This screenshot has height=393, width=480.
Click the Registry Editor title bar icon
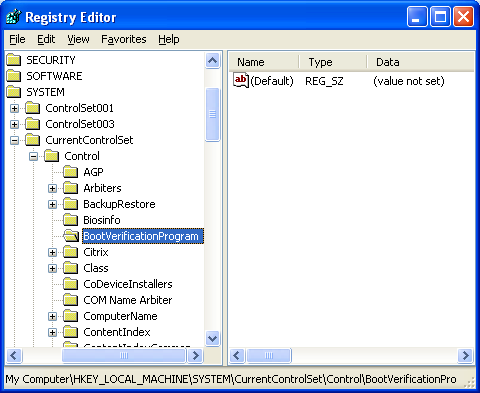(13, 17)
